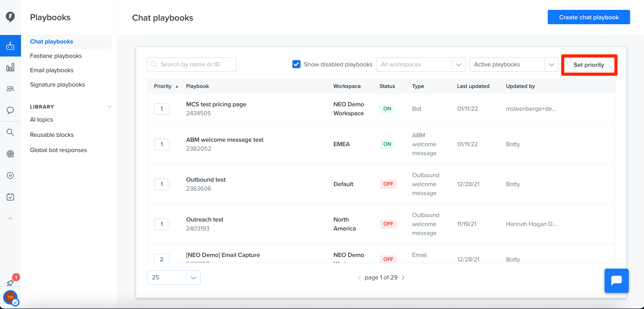Click OFF status of Outreach test
This screenshot has width=644, height=309.
388,224
